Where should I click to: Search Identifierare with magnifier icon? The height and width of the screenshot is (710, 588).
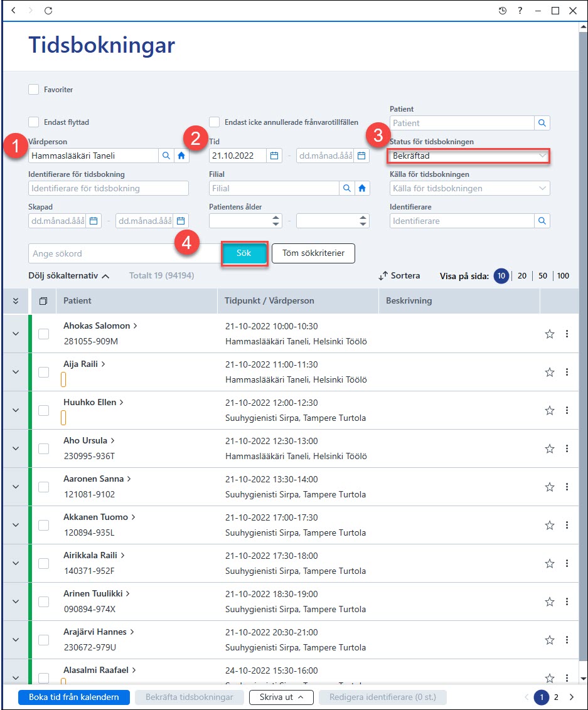click(x=542, y=221)
